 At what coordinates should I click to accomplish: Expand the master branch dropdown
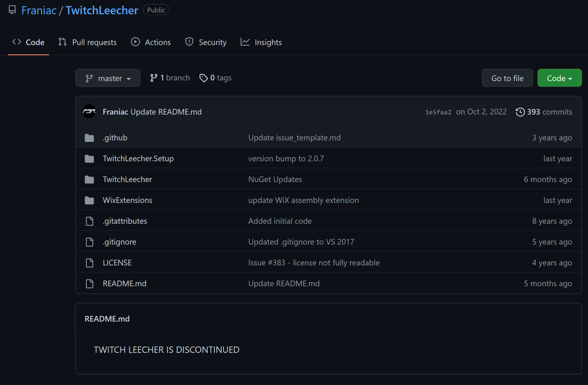108,78
